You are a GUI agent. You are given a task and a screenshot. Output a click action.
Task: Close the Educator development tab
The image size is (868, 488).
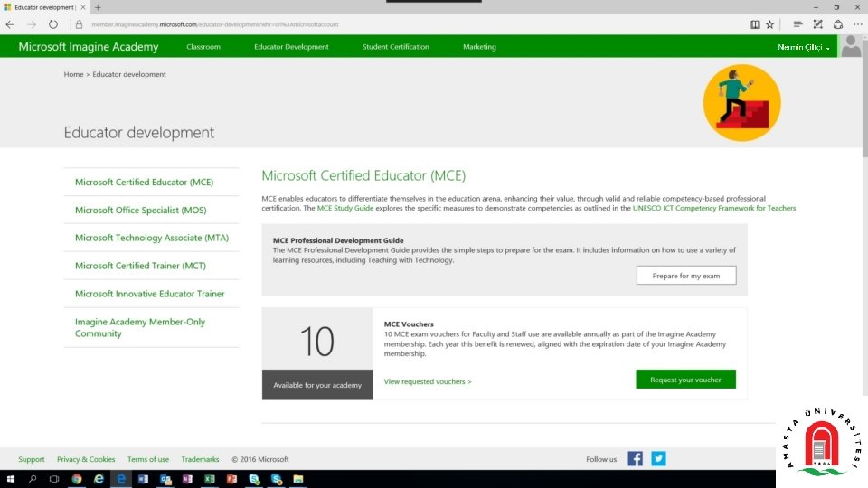(83, 7)
